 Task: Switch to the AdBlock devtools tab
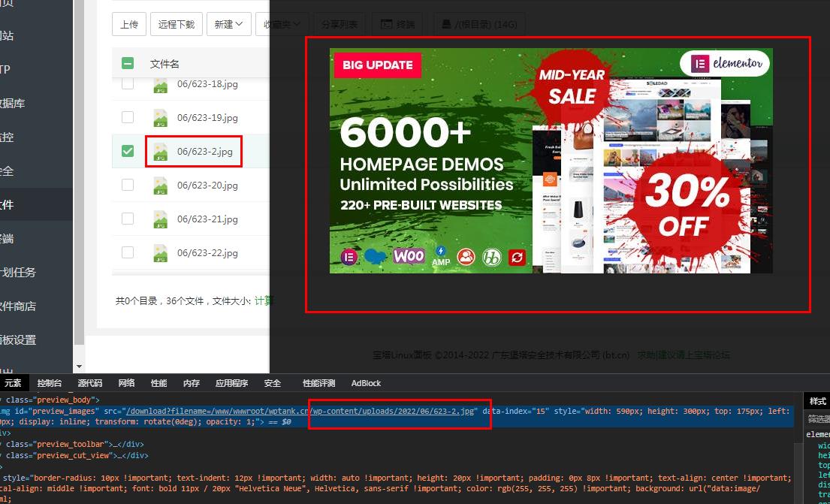tap(367, 383)
